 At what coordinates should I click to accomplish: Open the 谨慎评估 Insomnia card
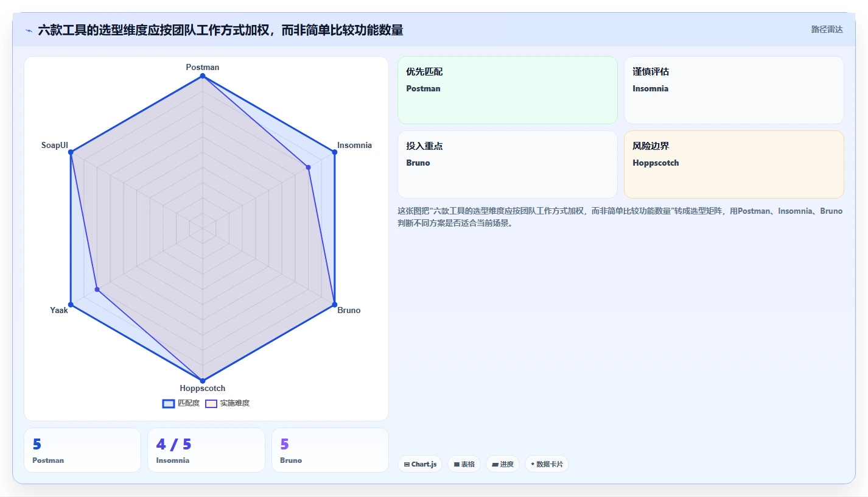click(734, 90)
